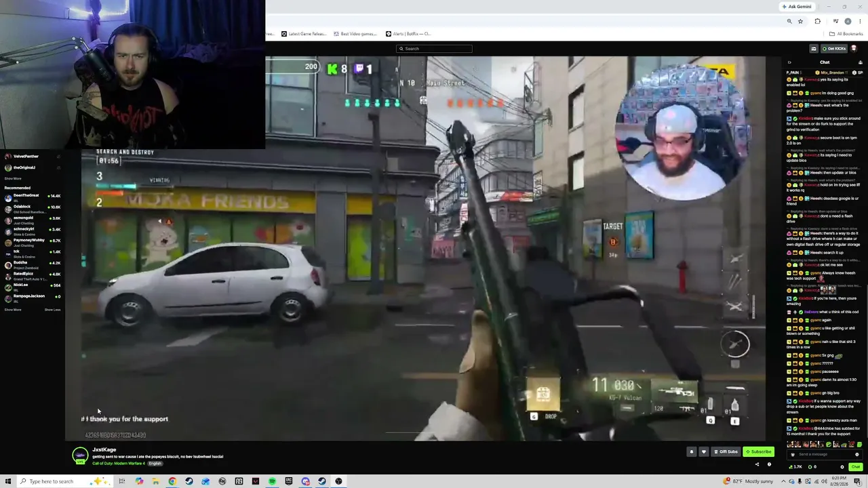Collapse recommended list with Show Less

[52, 310]
